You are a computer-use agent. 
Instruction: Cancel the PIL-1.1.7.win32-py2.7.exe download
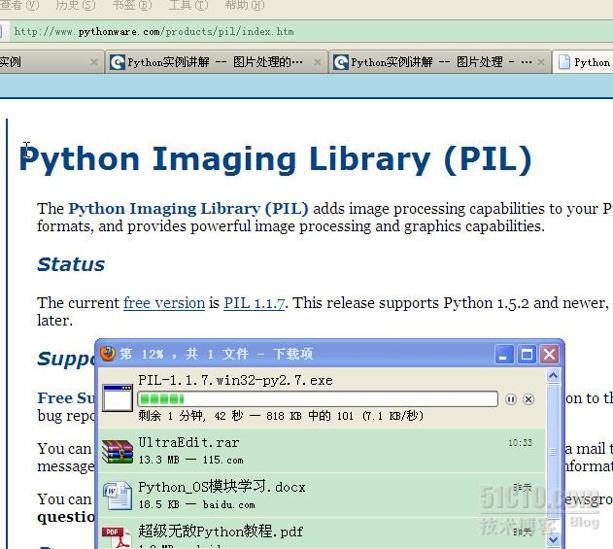click(x=528, y=399)
